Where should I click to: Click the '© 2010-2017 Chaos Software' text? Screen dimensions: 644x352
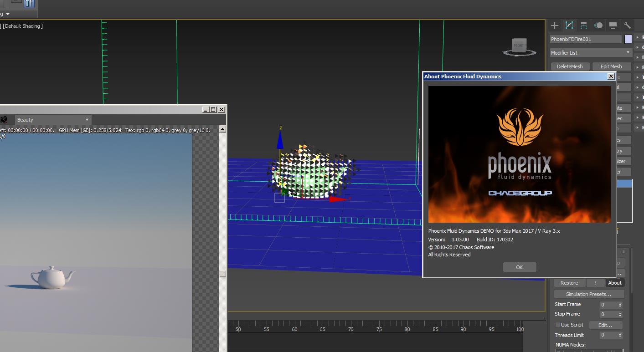[x=461, y=247]
